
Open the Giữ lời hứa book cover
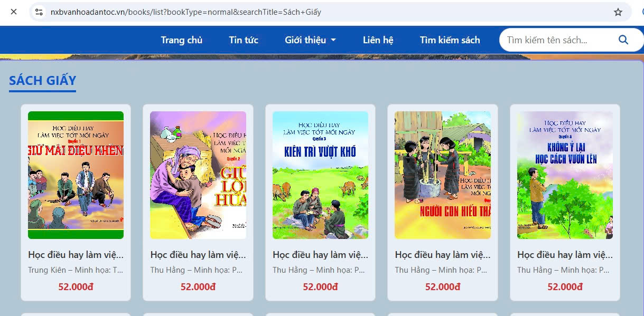click(x=198, y=175)
